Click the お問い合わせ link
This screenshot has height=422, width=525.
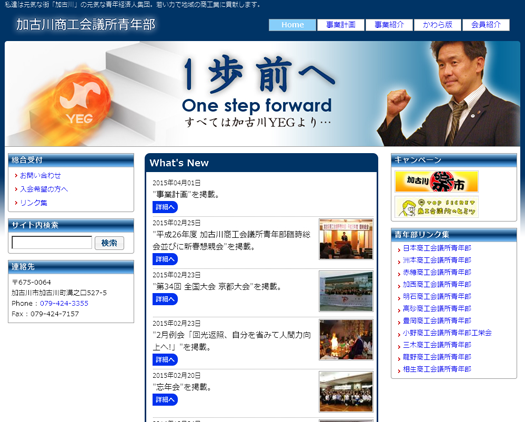(x=40, y=175)
